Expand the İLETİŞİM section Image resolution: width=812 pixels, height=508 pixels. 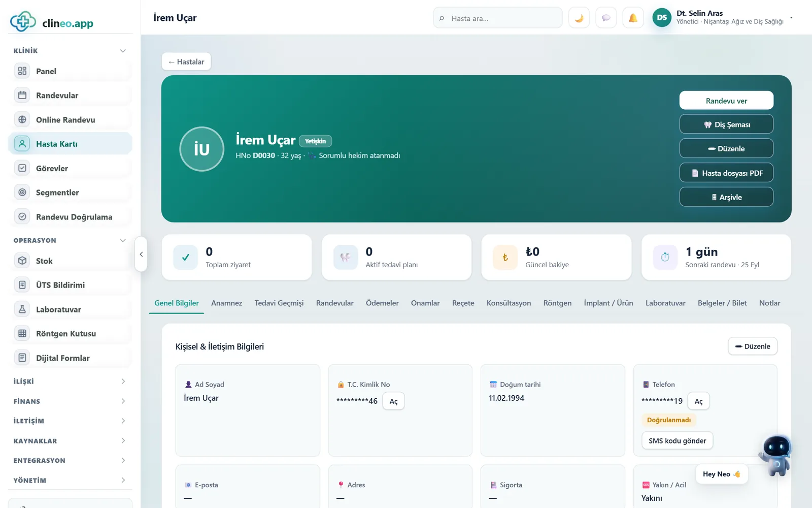point(123,421)
